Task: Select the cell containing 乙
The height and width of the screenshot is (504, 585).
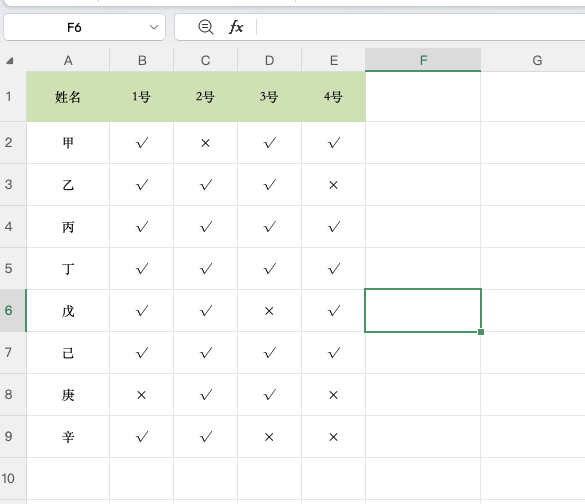Action: (68, 185)
